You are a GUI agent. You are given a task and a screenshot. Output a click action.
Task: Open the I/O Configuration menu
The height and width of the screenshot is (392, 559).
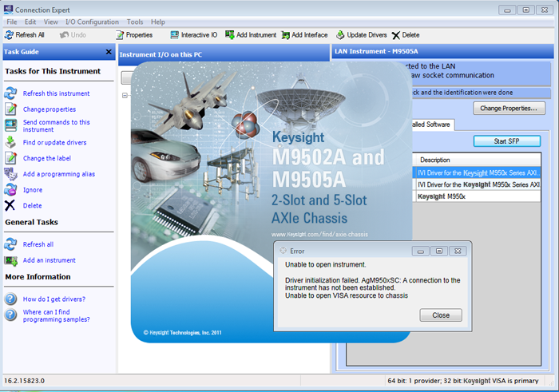click(93, 22)
